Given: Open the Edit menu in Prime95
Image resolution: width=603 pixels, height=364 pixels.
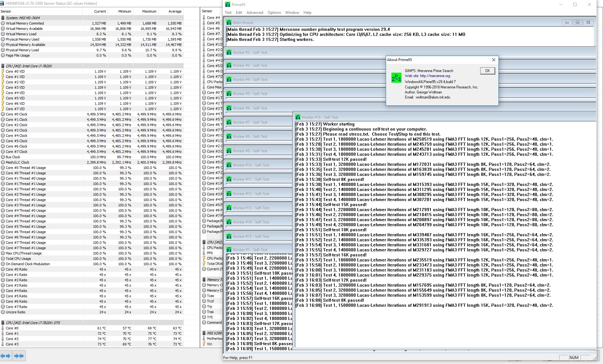Looking at the screenshot, I should (239, 13).
